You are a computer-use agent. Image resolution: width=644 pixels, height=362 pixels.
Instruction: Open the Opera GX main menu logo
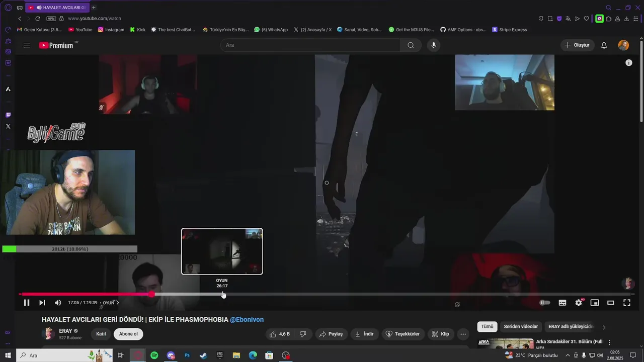coord(8,8)
